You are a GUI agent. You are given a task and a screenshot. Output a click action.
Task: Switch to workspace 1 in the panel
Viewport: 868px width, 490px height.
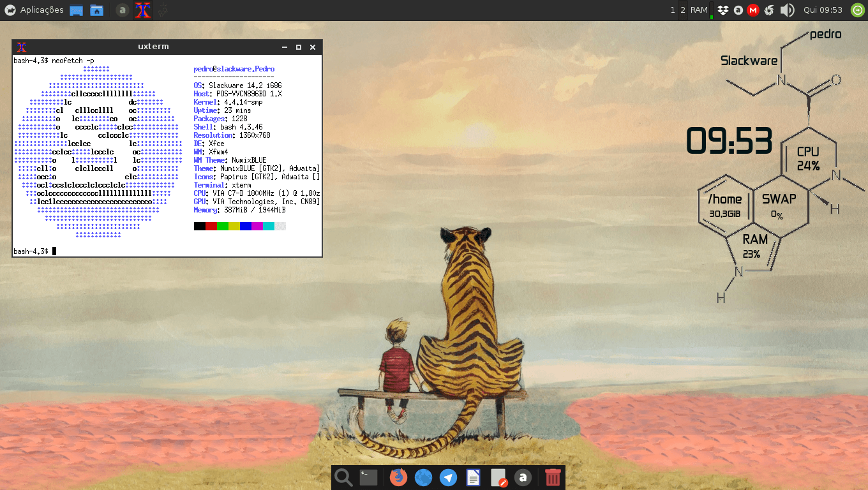(x=671, y=10)
